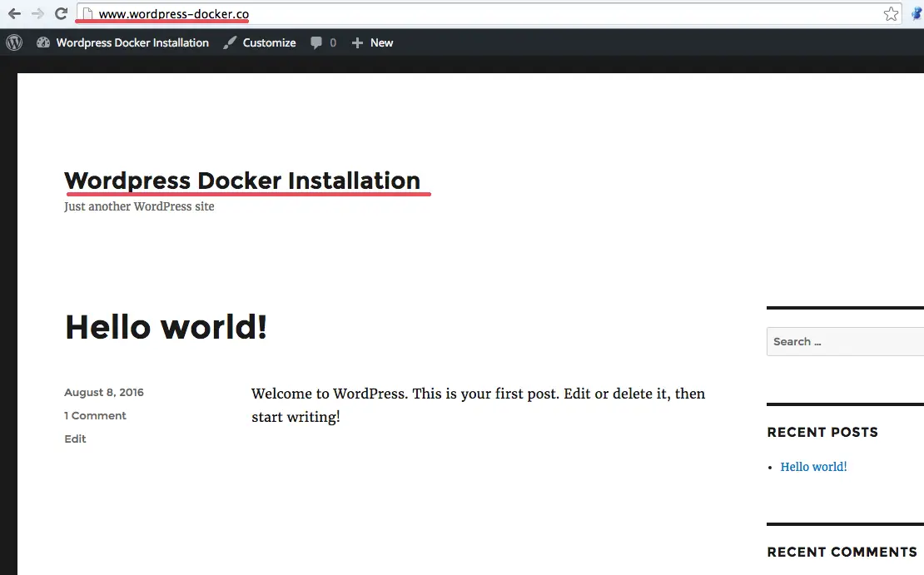This screenshot has height=575, width=924.
Task: Click the plus icon beside New
Action: point(357,42)
